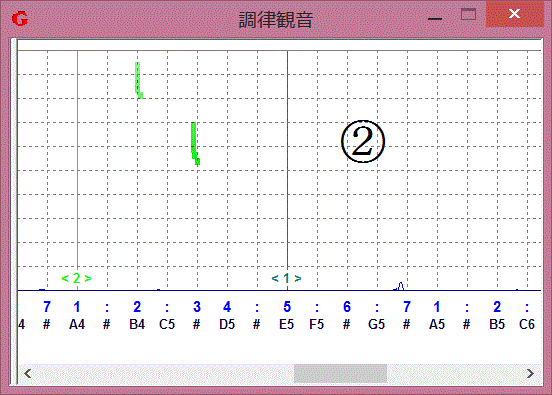The height and width of the screenshot is (395, 552).
Task: Click the E5 note label
Action: [287, 324]
